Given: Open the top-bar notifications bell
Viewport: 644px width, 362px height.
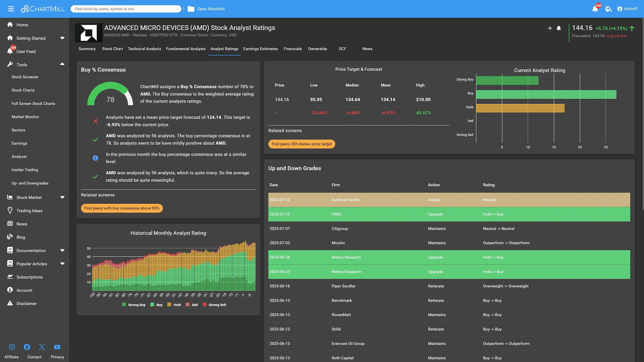Looking at the screenshot, I should 595,9.
